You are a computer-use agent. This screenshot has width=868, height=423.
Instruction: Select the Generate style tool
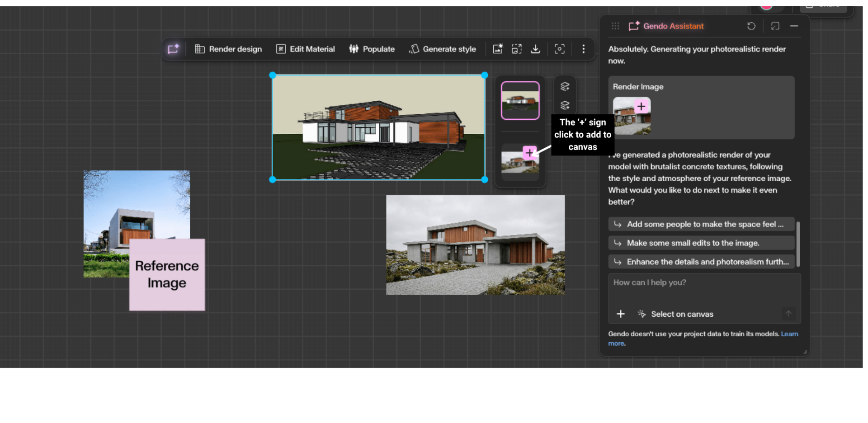point(443,49)
